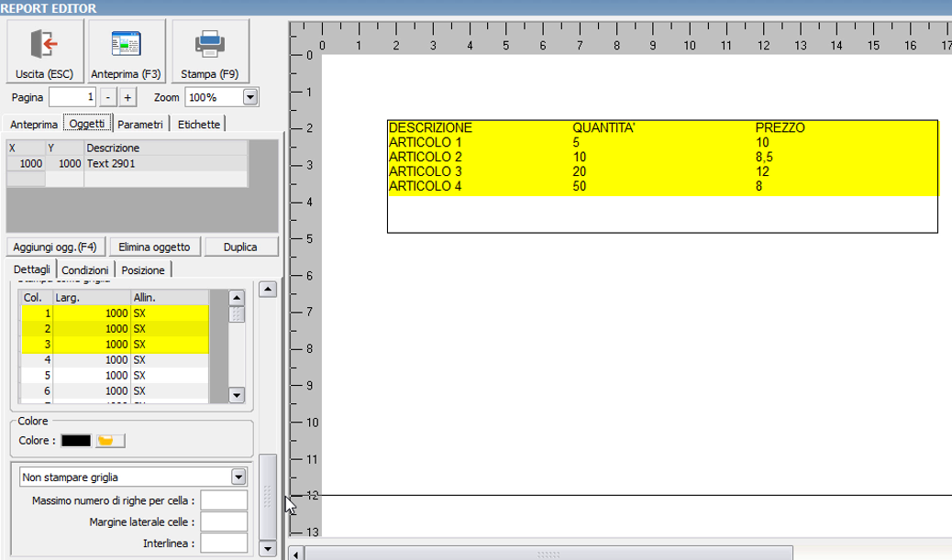Switch to the Etichette tab
Viewport: 952px width, 560px height.
tap(198, 125)
